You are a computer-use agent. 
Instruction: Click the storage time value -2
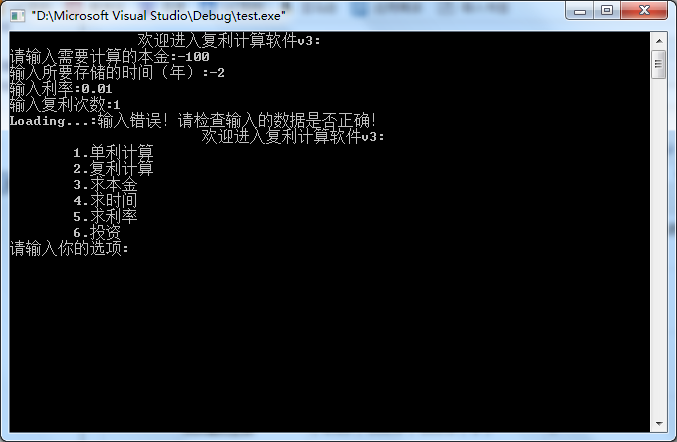pyautogui.click(x=217, y=73)
